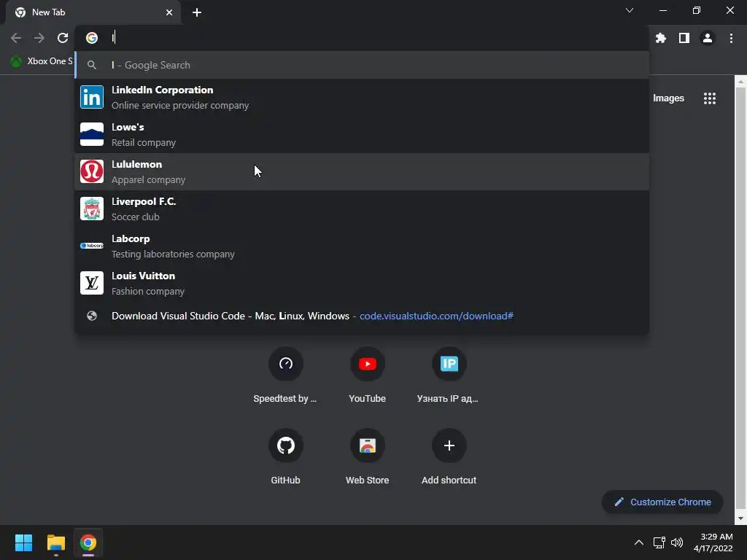Viewport: 747px width, 560px height.
Task: Click the Lululemon logo in suggestions
Action: pyautogui.click(x=91, y=171)
